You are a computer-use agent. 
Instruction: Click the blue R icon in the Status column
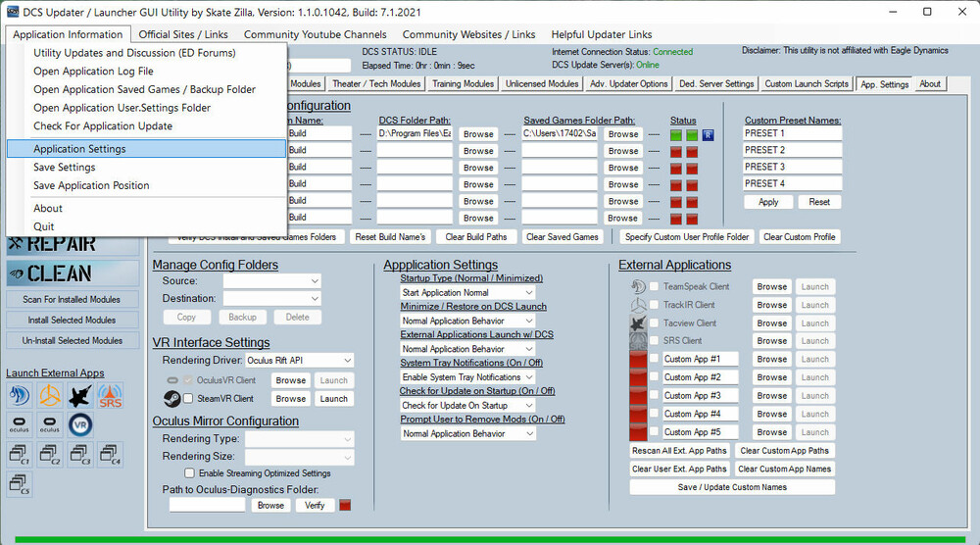tap(709, 135)
